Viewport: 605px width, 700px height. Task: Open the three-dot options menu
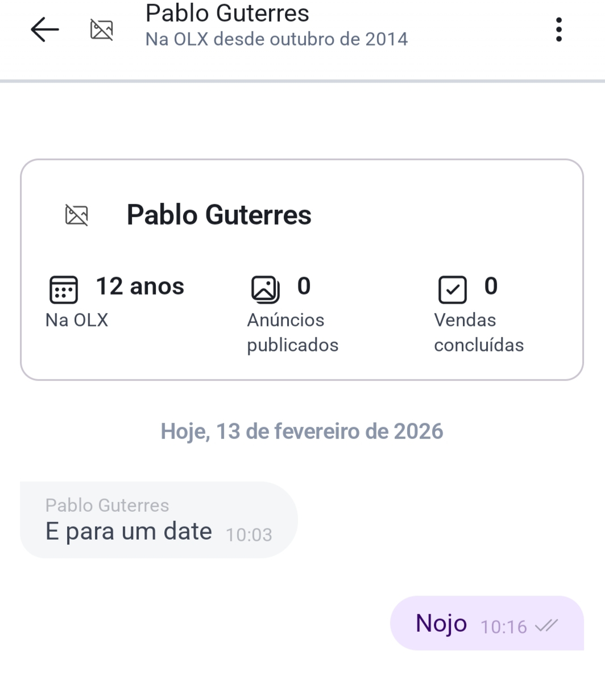point(559,30)
